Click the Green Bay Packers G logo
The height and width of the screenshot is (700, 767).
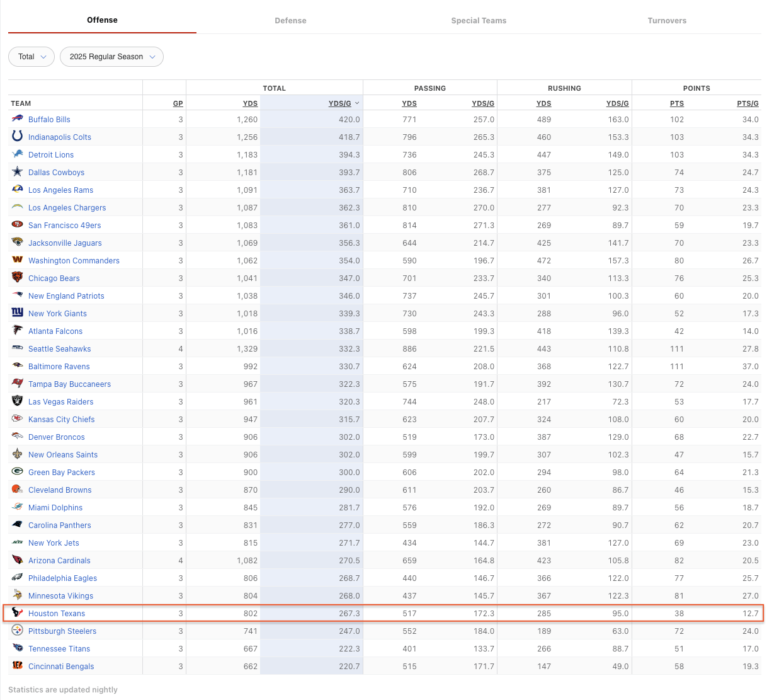point(18,472)
